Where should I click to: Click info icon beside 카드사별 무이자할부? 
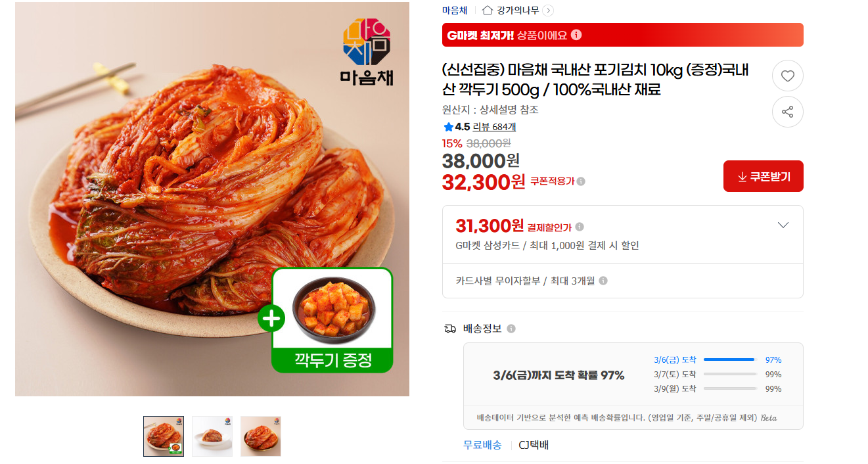[603, 281]
